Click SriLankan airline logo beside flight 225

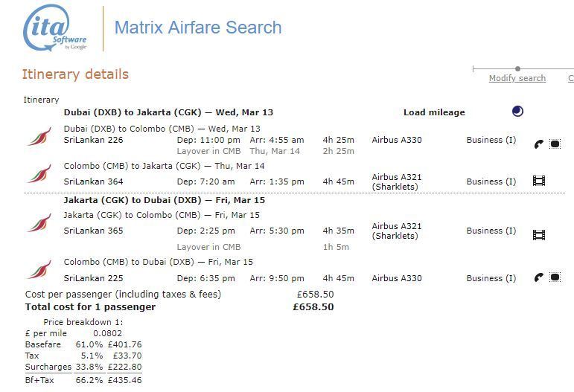point(39,270)
